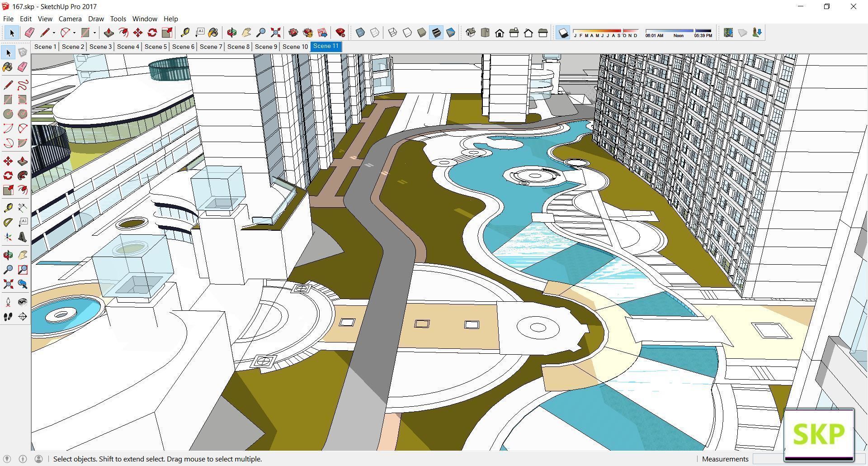Enable Shaded face style
The height and width of the screenshot is (466, 868).
[422, 33]
